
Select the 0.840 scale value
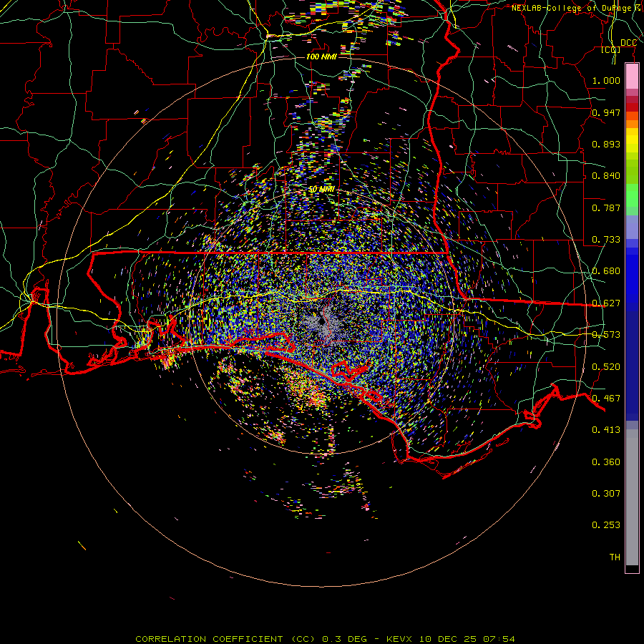pyautogui.click(x=606, y=176)
